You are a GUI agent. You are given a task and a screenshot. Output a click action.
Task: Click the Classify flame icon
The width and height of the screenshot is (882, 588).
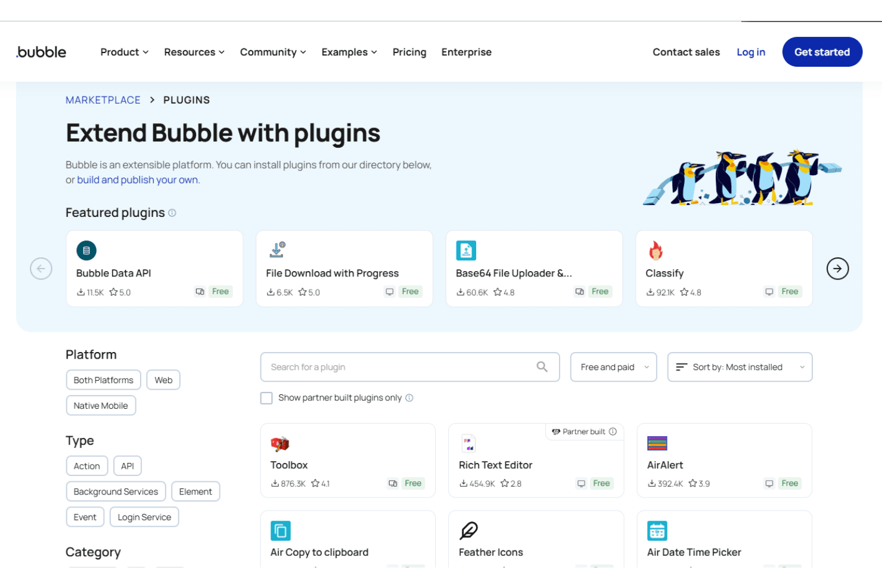656,251
